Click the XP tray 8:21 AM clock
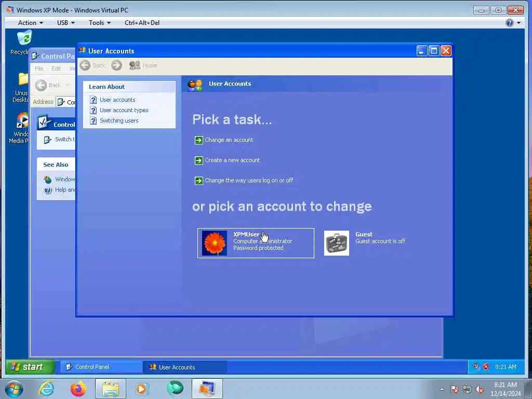 pos(506,367)
